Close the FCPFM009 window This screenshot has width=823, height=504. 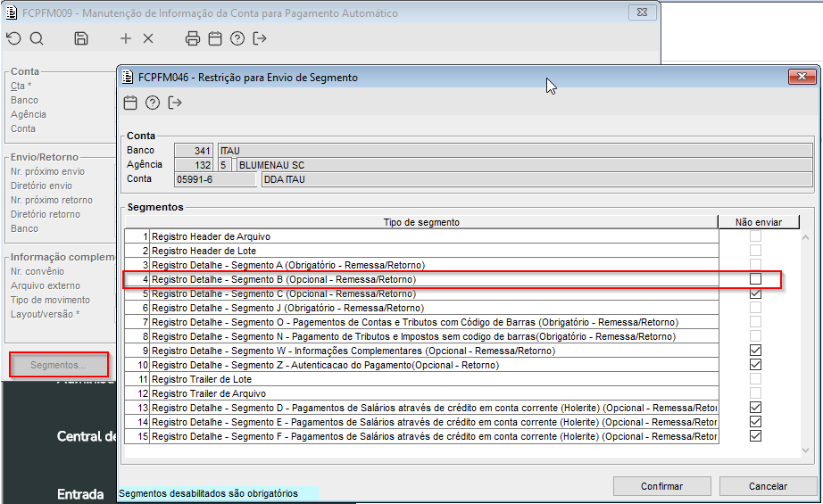coord(642,12)
